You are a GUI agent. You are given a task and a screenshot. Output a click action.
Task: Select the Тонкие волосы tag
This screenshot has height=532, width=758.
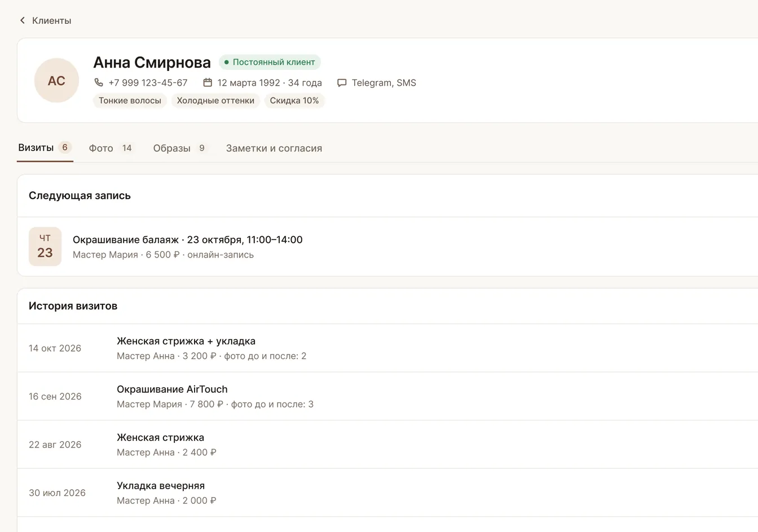[x=130, y=100]
